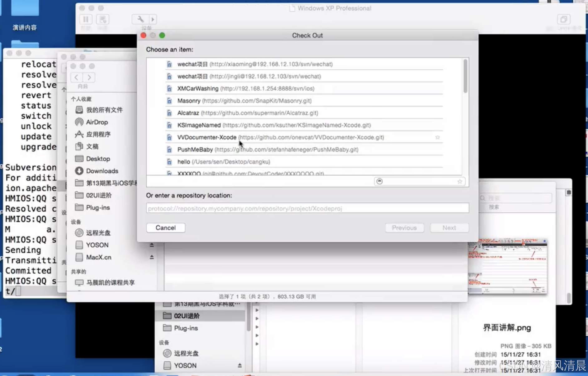Pick the PushMeBaby repository
This screenshot has height=376, width=588.
pyautogui.click(x=304, y=149)
